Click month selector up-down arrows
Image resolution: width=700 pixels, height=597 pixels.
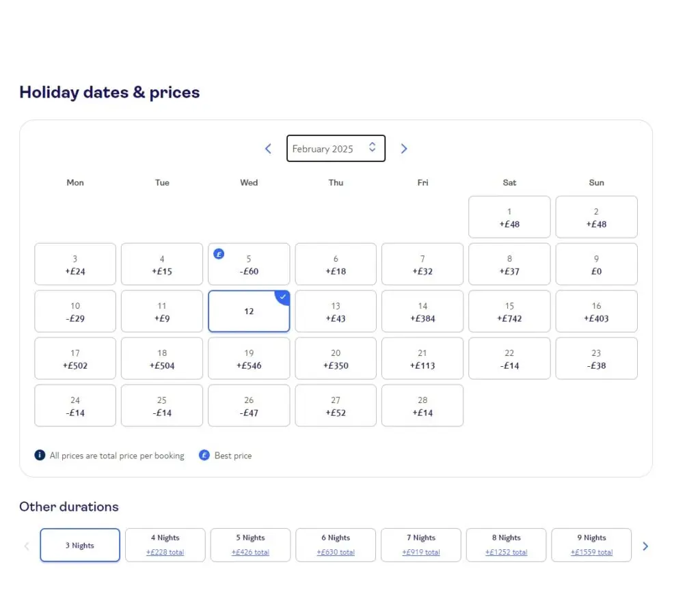(x=373, y=148)
